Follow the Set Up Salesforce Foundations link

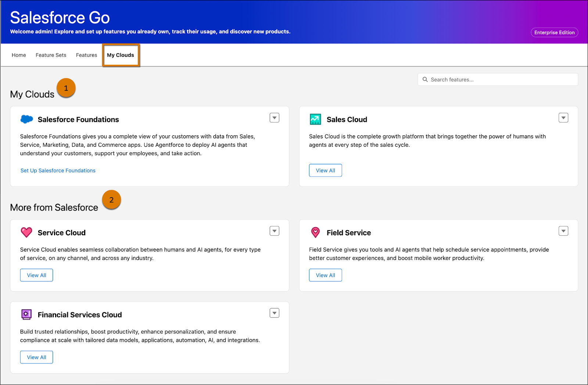(58, 171)
